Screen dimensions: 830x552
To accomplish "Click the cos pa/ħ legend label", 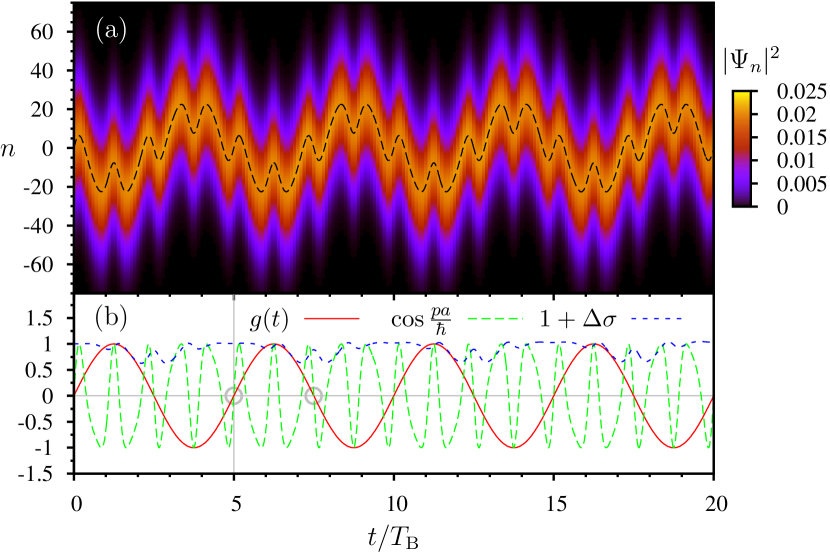I will pos(421,320).
